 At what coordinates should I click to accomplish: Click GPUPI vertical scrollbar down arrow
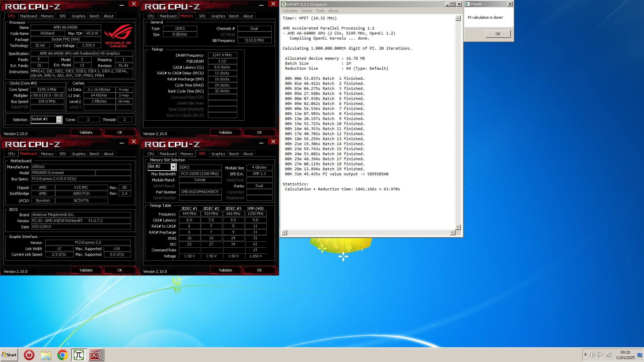click(x=458, y=227)
